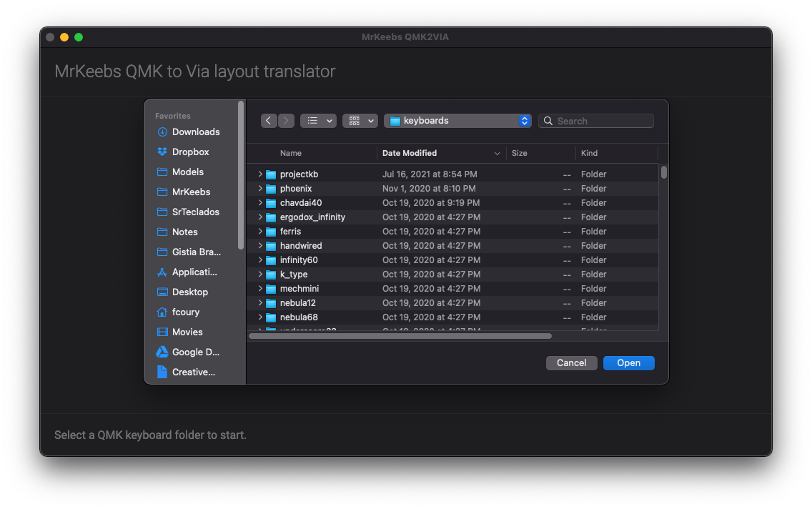This screenshot has height=509, width=812.
Task: Expand the ferris folder
Action: [260, 232]
